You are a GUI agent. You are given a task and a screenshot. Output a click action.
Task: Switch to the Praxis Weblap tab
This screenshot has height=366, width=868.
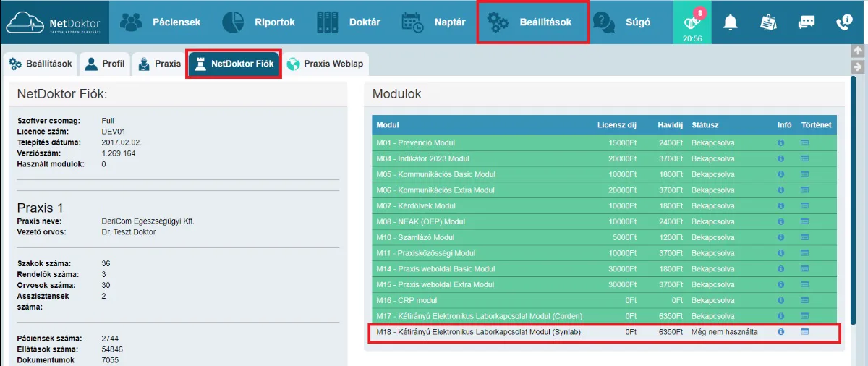point(325,64)
